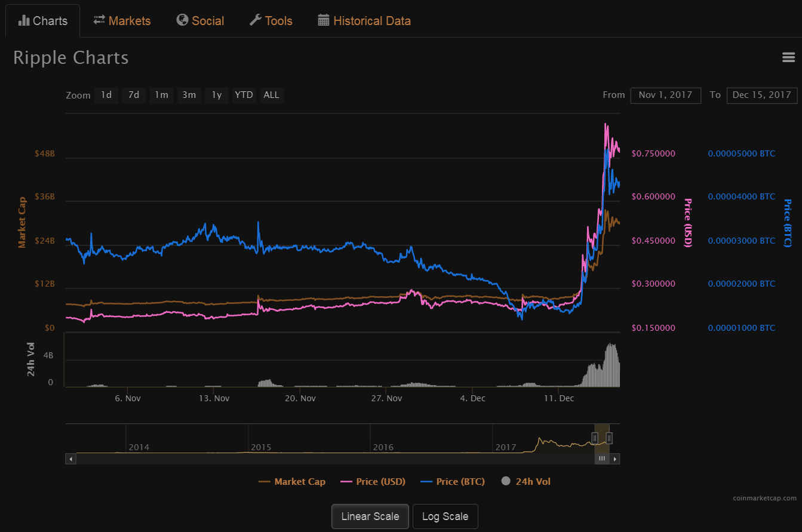Select Linear Scale
The width and height of the screenshot is (802, 532).
pyautogui.click(x=370, y=516)
